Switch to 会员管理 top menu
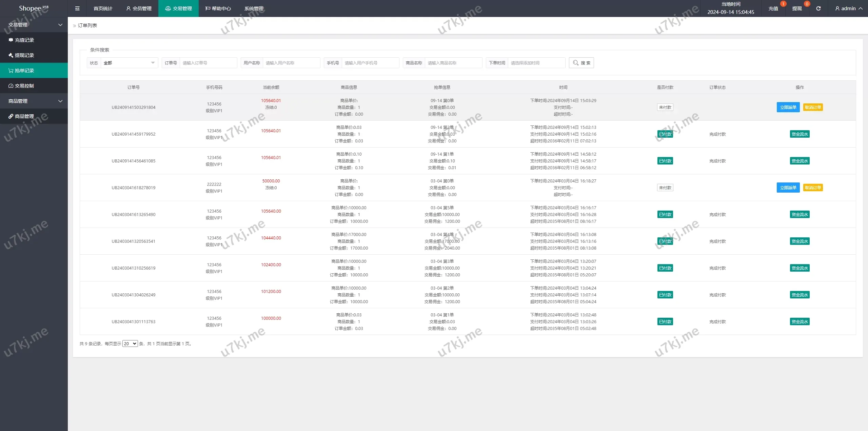This screenshot has width=868, height=431. (x=139, y=8)
